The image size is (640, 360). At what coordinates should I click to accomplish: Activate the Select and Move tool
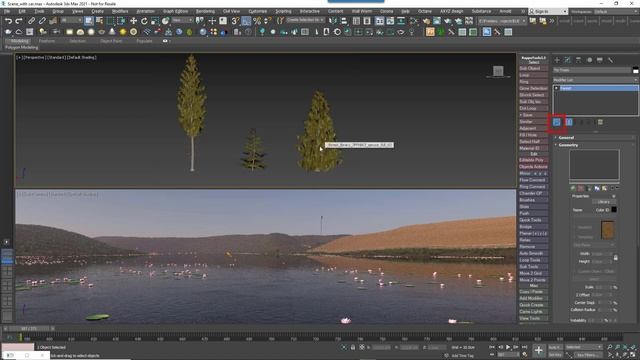pyautogui.click(x=133, y=21)
